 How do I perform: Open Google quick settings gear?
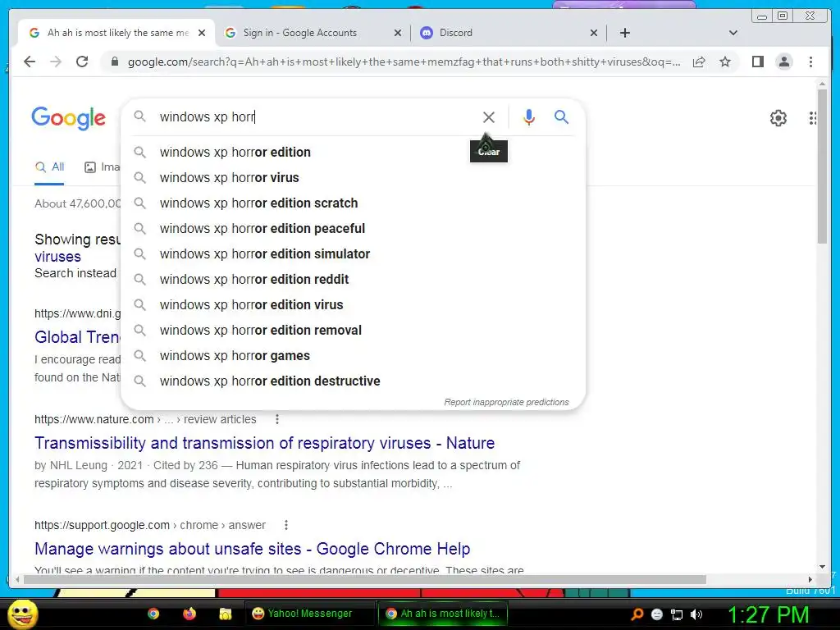[778, 118]
